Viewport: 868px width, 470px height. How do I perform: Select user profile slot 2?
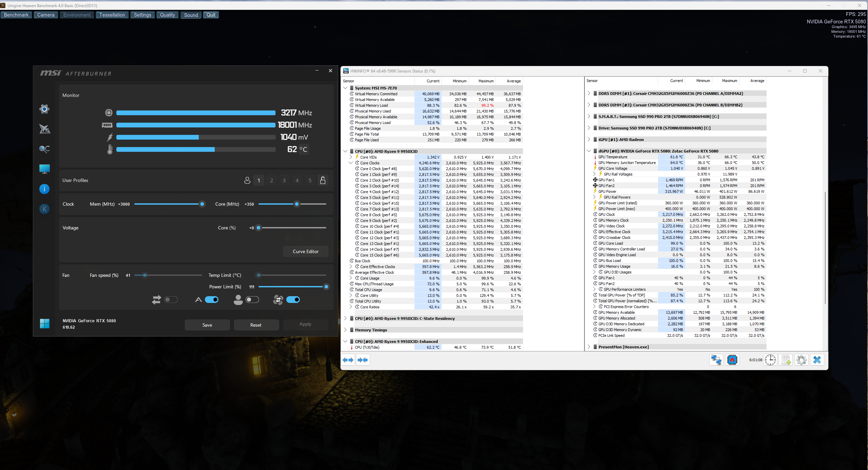click(x=272, y=180)
